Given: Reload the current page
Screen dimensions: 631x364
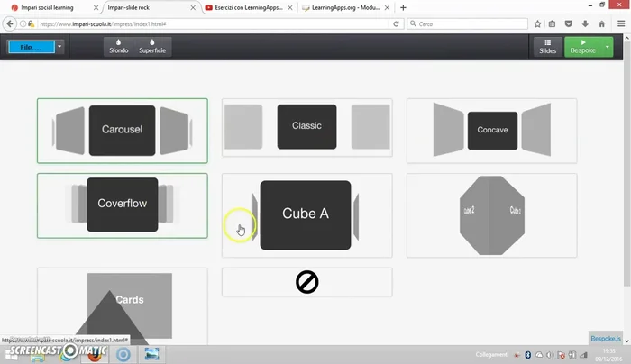Looking at the screenshot, I should click(x=396, y=23).
